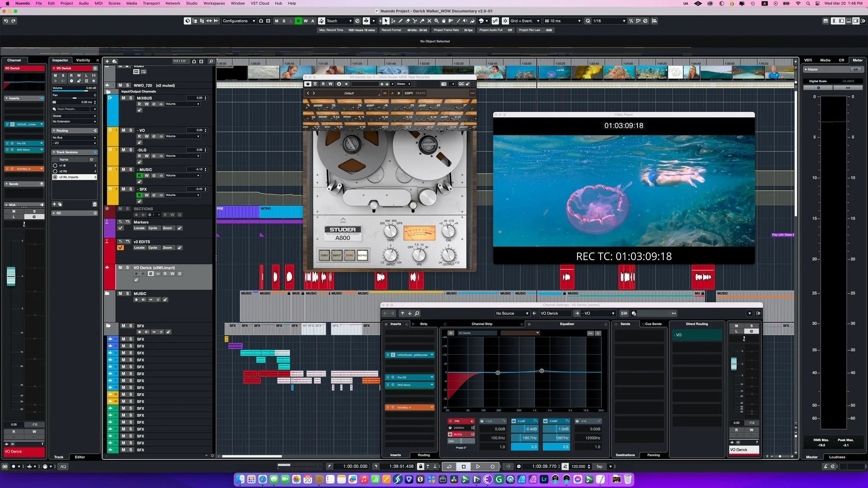868x488 pixels.
Task: Enable the v2 EDITS marker track checkbox
Action: (120, 247)
